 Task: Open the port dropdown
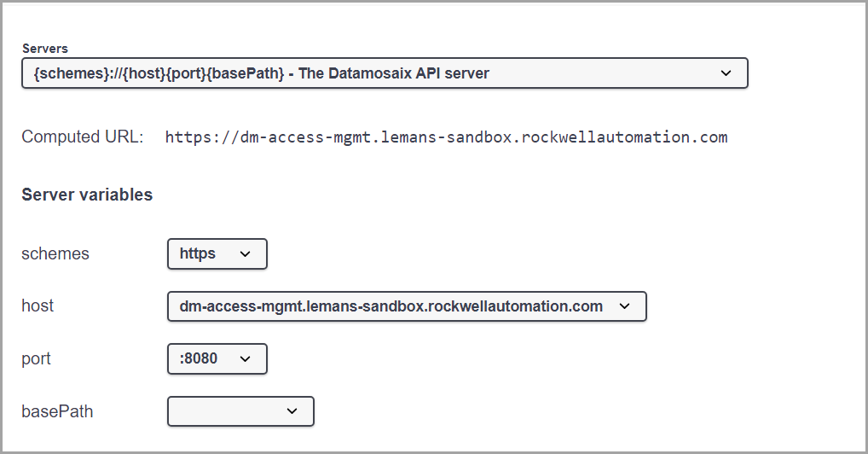[217, 359]
